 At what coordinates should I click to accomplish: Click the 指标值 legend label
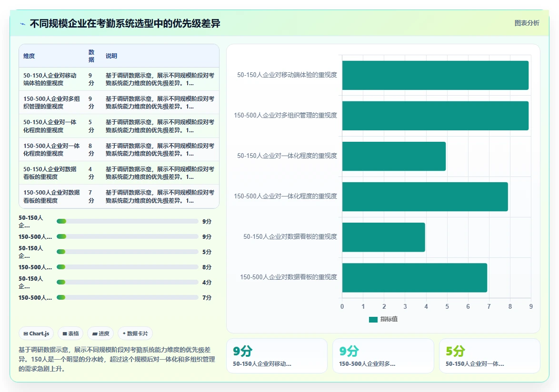click(389, 319)
